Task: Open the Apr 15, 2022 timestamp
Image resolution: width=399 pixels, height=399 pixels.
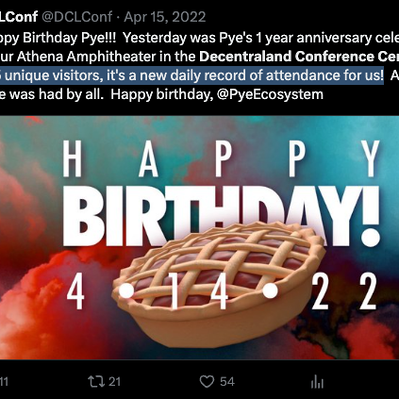Action: click(165, 17)
